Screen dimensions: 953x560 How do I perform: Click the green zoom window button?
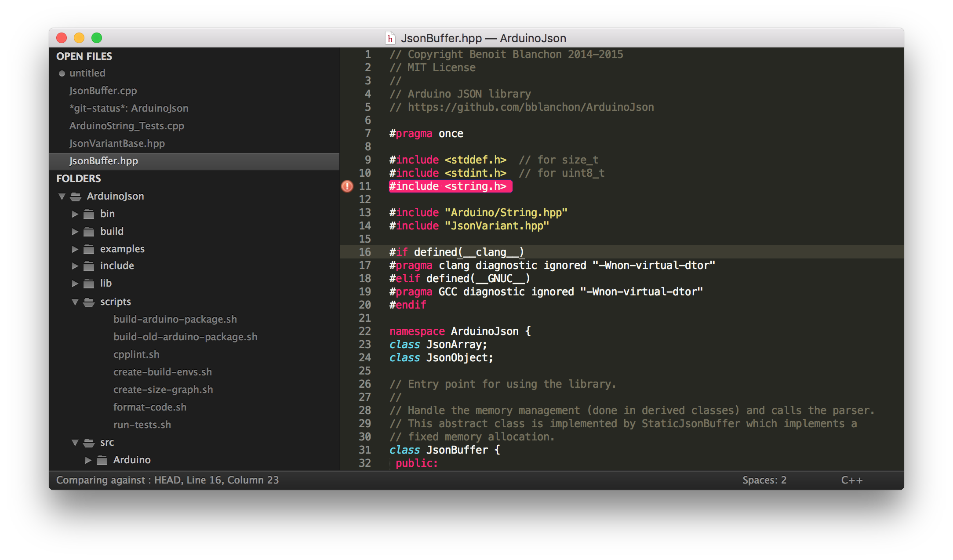point(97,38)
